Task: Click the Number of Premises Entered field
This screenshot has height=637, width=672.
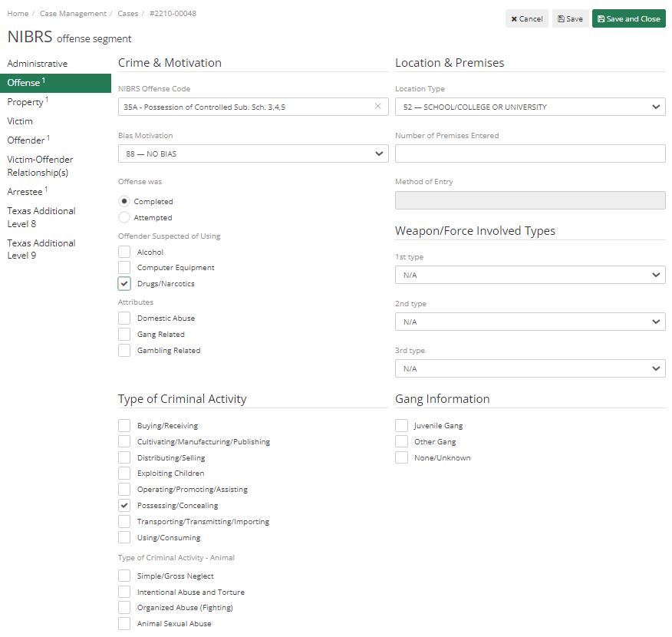Action: tap(529, 153)
